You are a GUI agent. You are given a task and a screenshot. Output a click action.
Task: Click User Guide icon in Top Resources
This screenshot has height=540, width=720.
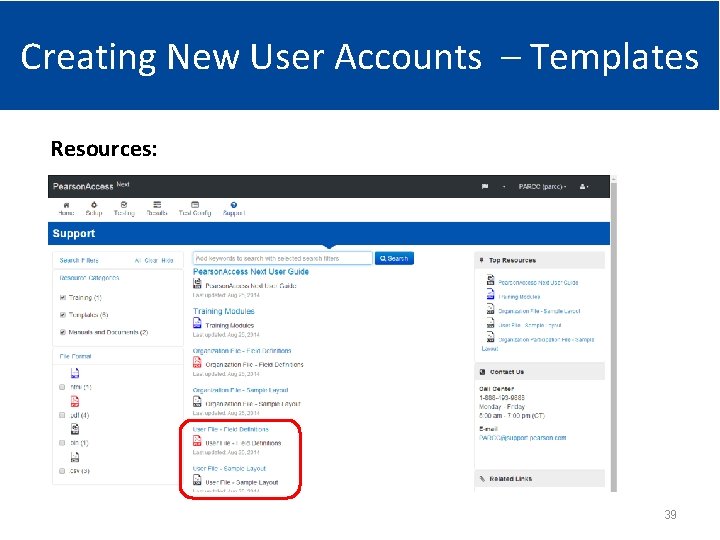(490, 280)
